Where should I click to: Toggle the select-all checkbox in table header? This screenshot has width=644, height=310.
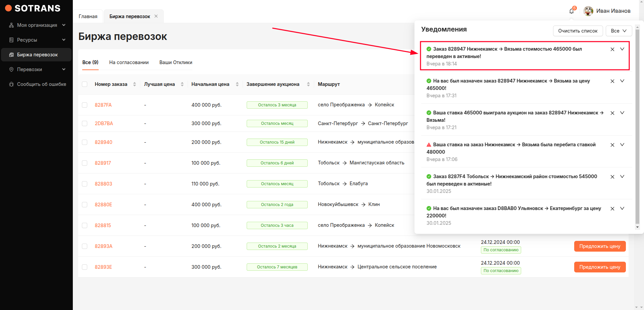85,84
